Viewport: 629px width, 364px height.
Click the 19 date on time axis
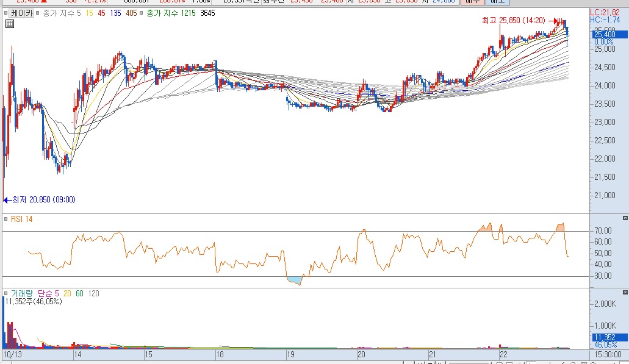point(290,354)
